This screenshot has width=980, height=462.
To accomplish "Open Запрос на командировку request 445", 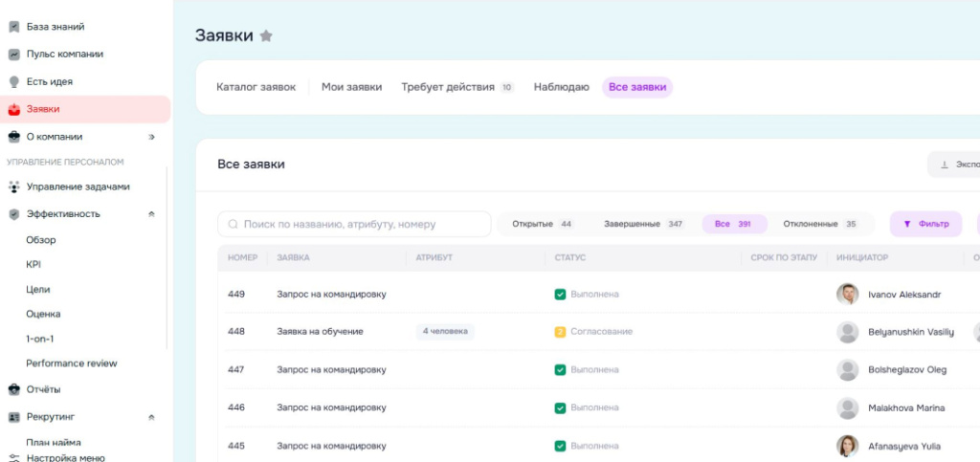I will click(331, 446).
